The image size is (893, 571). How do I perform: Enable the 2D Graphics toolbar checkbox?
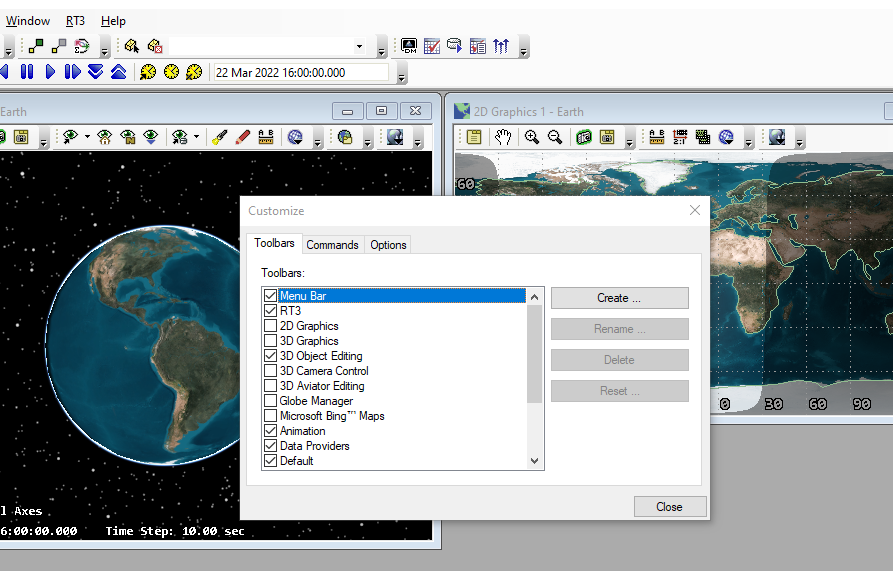click(270, 326)
